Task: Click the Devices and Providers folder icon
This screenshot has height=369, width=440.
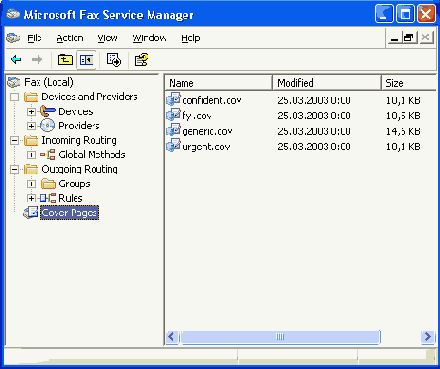Action: click(31, 97)
